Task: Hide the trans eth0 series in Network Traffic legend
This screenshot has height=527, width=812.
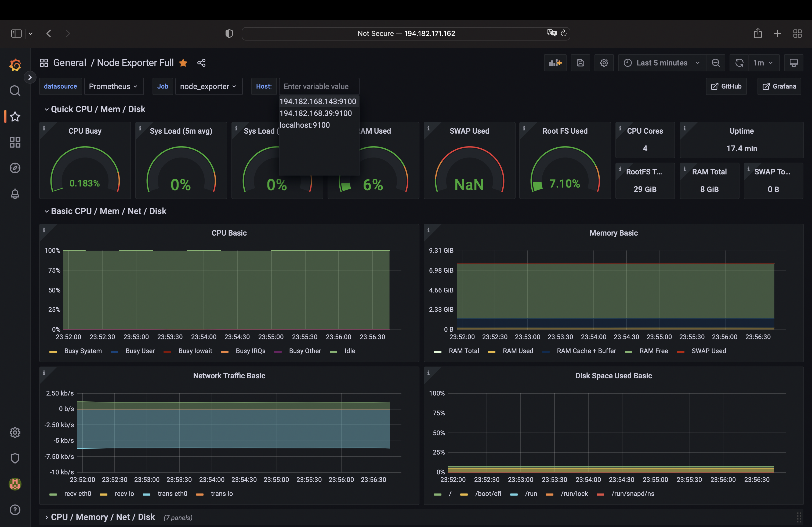Action: (173, 494)
